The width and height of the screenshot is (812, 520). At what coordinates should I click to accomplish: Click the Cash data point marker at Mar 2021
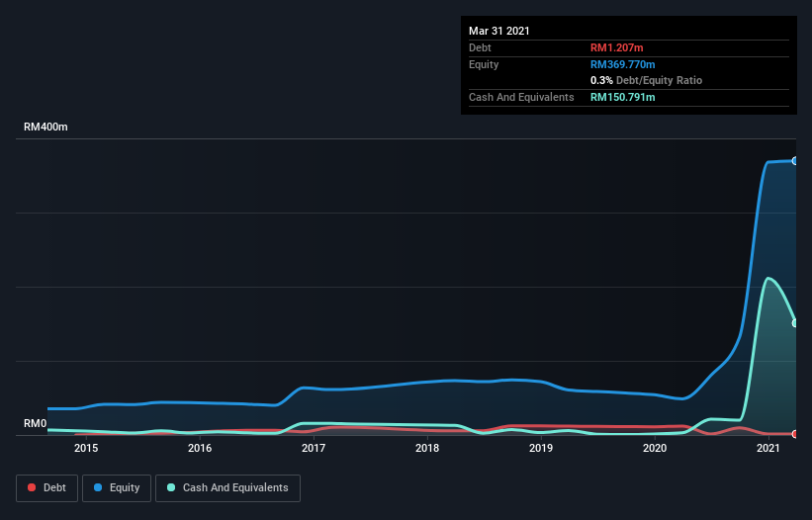click(795, 323)
